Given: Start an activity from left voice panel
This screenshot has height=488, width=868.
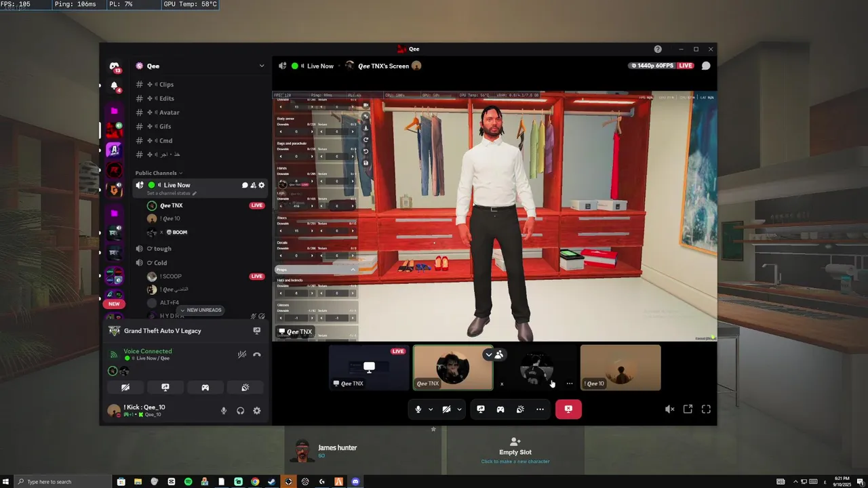Looking at the screenshot, I should click(205, 388).
